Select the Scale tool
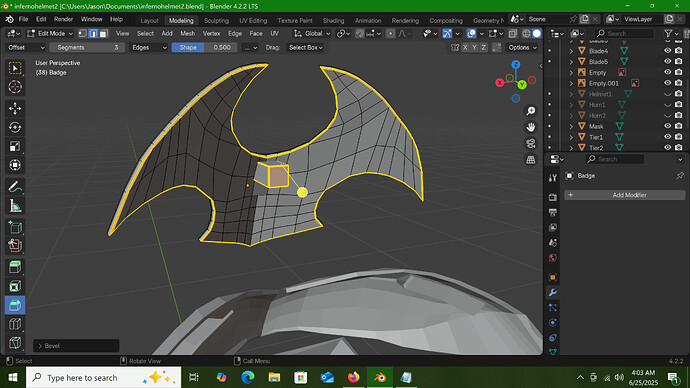690x388 pixels. tap(15, 146)
